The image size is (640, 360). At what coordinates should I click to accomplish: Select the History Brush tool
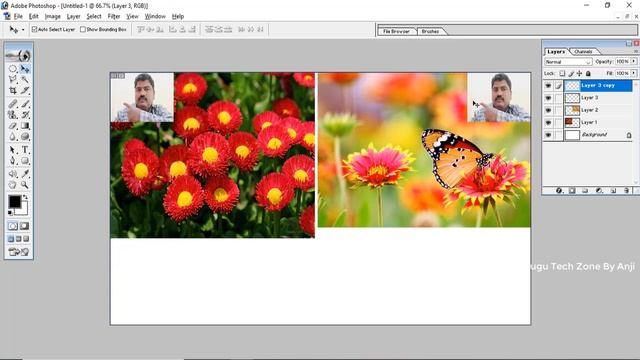click(x=25, y=115)
